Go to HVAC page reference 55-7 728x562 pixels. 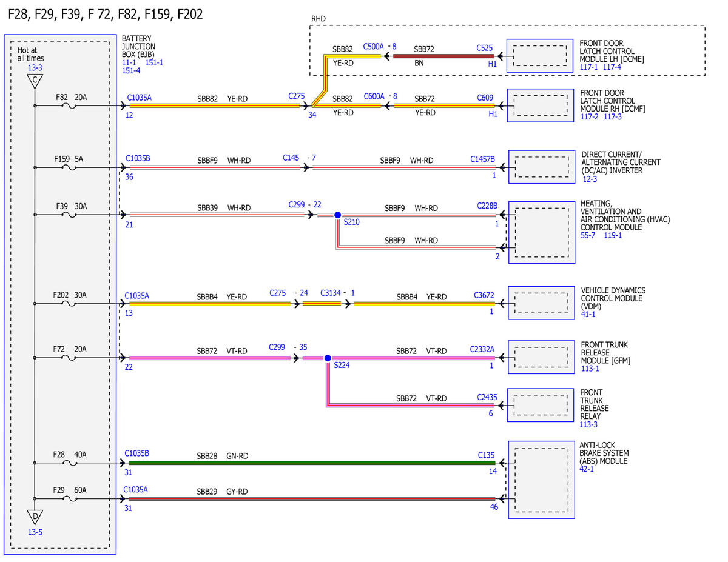(x=588, y=235)
